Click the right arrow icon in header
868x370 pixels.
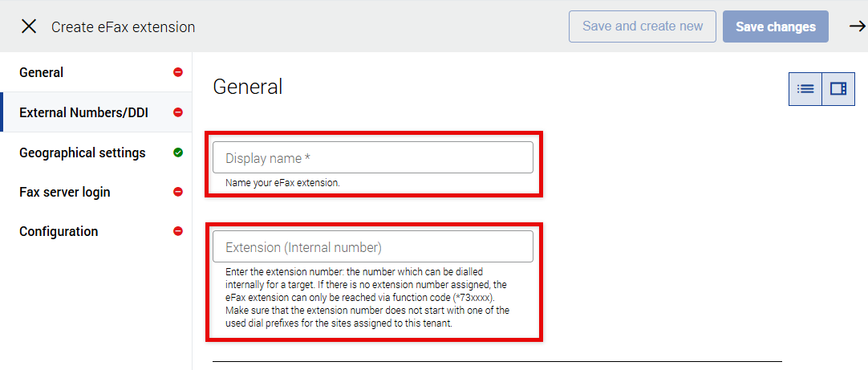857,26
